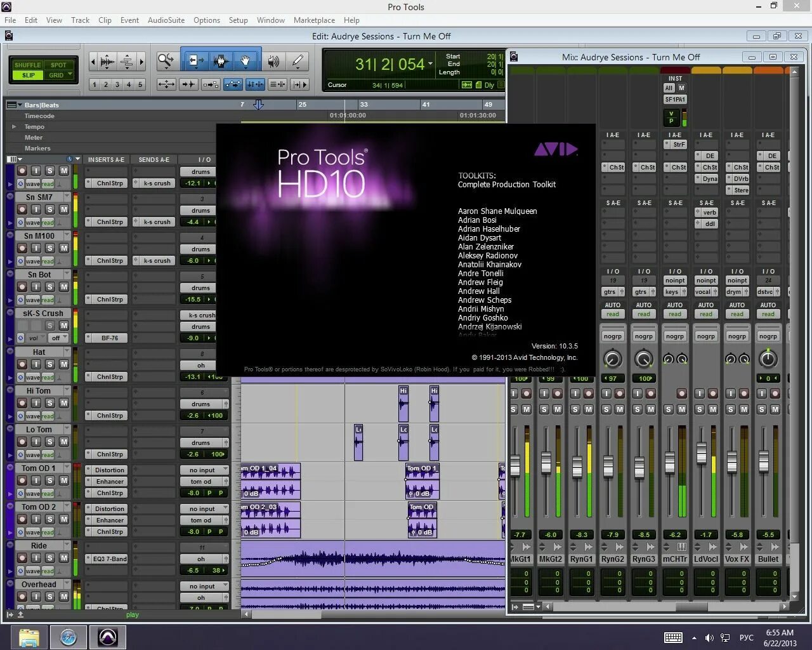The width and height of the screenshot is (812, 650).
Task: Record-enable the Hi Tom track
Action: pos(22,403)
